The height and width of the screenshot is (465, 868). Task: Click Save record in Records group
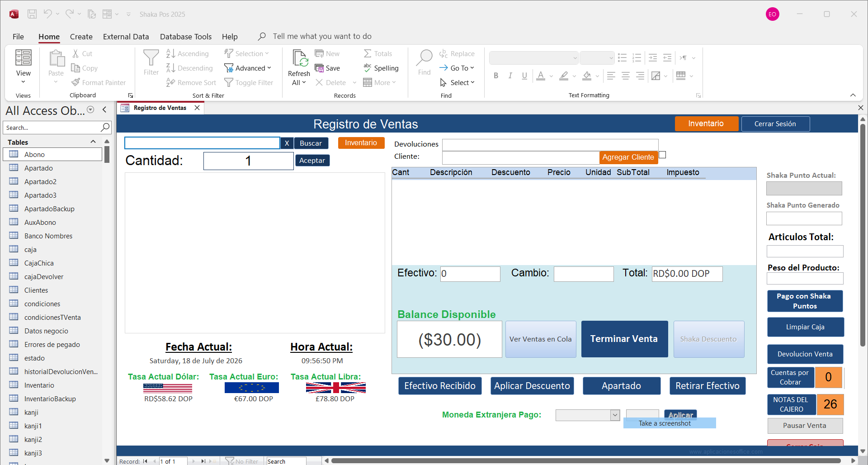click(327, 68)
